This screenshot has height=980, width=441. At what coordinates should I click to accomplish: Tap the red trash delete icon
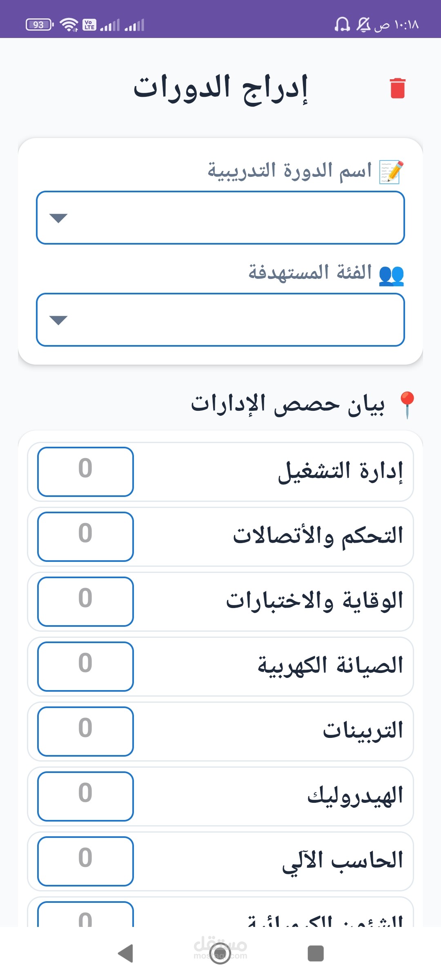pos(397,88)
